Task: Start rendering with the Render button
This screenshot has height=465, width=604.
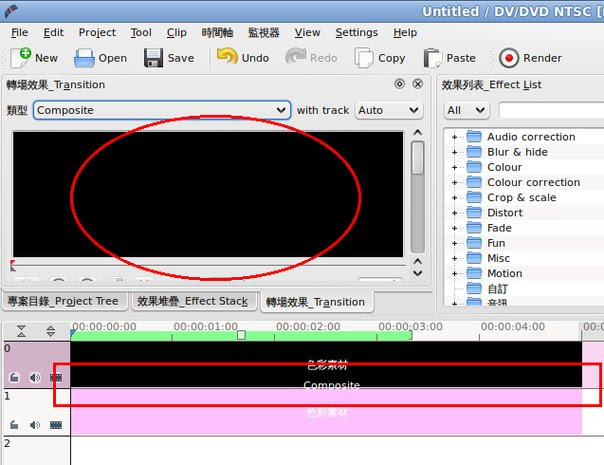Action: click(x=530, y=58)
